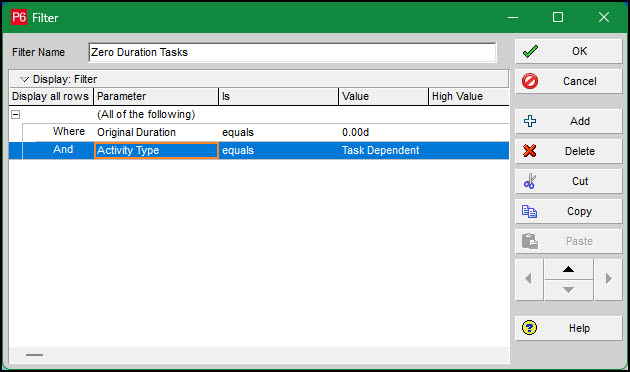Select the Task Dependent value cell
630x372 pixels.
click(x=383, y=150)
